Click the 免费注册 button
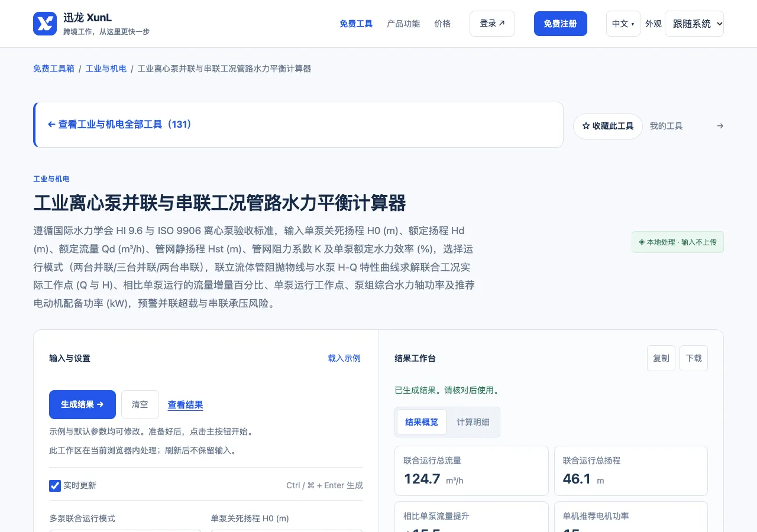This screenshot has height=532, width=757. tap(561, 24)
